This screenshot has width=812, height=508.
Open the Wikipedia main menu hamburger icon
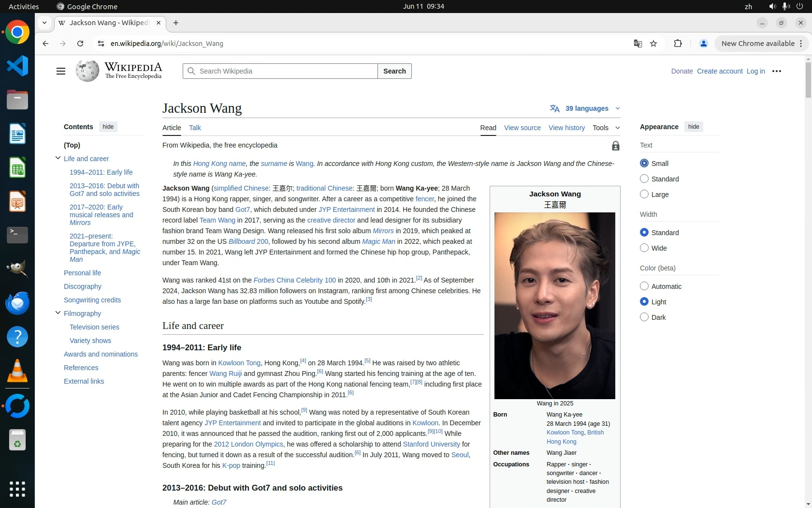pyautogui.click(x=60, y=71)
